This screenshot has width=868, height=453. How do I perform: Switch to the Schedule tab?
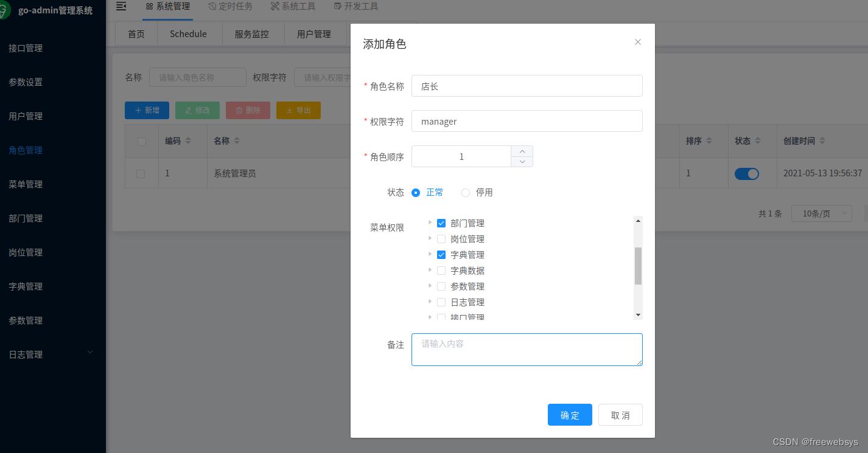[x=189, y=33]
